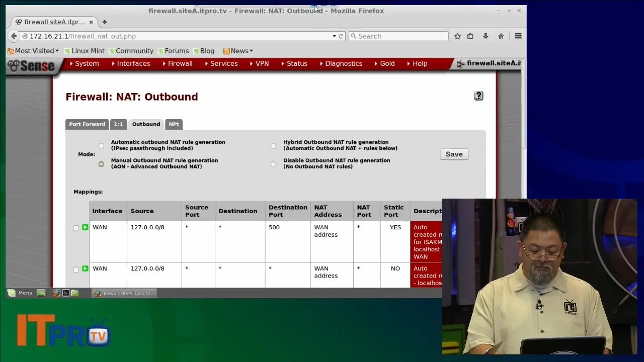644x362 pixels.
Task: Select the Outbound tab
Action: pyautogui.click(x=146, y=124)
